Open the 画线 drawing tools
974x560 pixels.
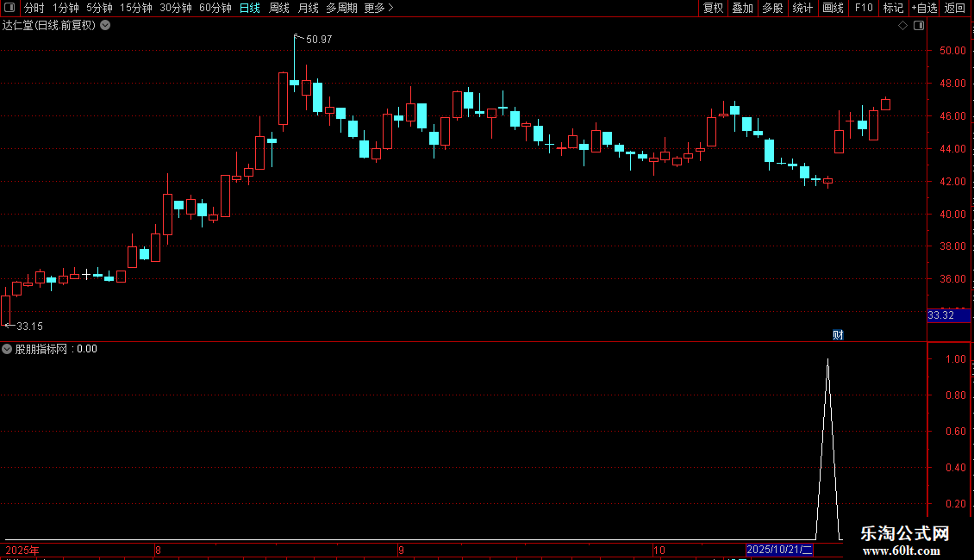pyautogui.click(x=833, y=8)
